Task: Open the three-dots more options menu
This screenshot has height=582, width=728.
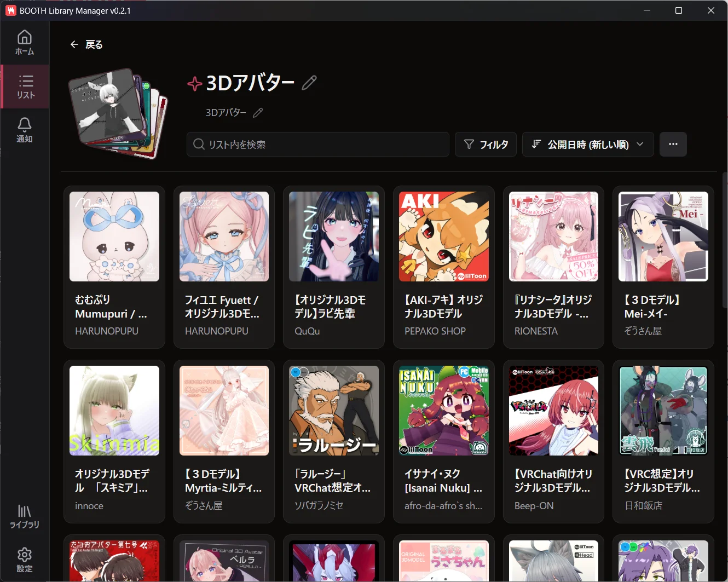Action: [673, 144]
